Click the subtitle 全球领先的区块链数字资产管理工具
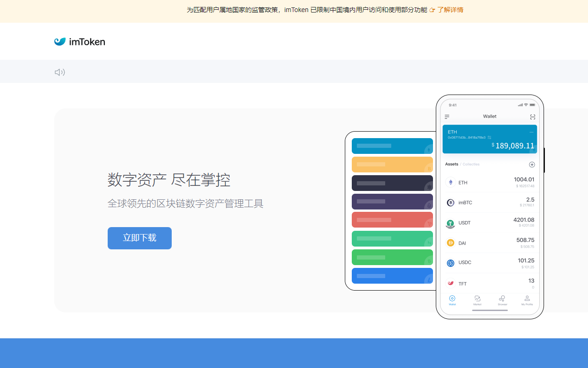The image size is (588, 368). [186, 203]
